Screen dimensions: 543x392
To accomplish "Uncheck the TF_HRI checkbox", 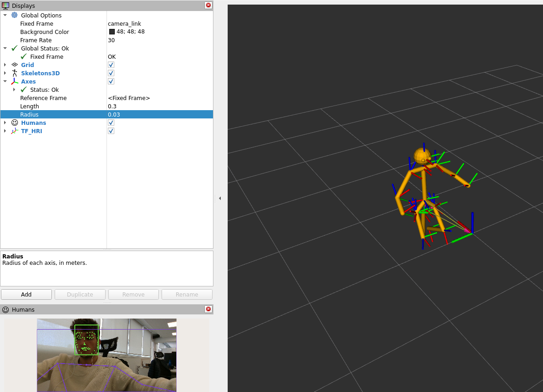I will click(111, 131).
